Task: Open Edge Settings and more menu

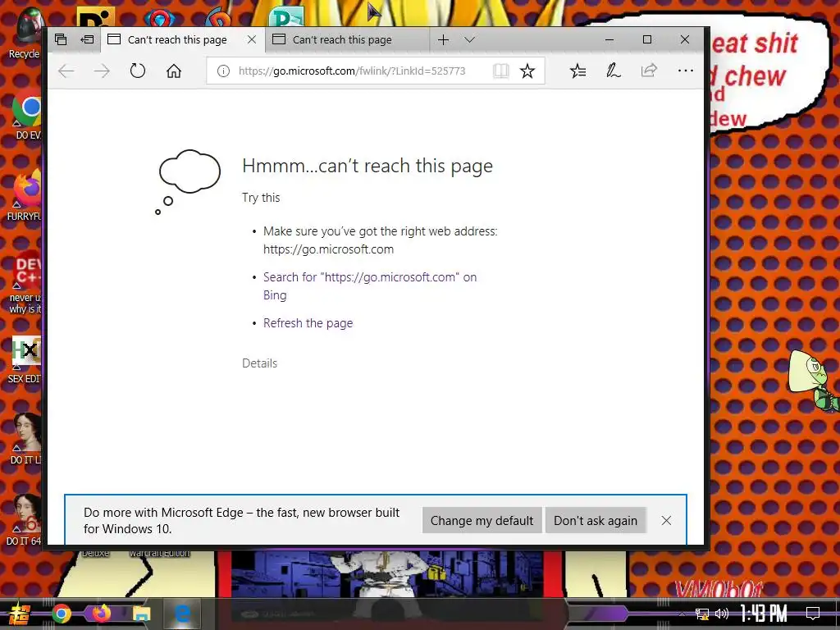Action: tap(685, 71)
